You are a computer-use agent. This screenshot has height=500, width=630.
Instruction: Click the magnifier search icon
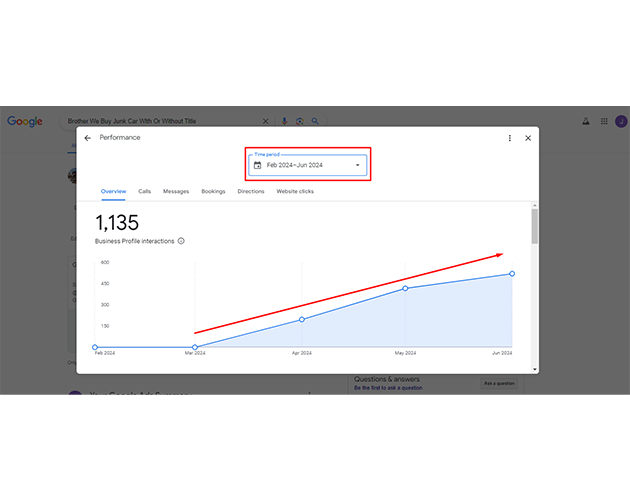pos(315,121)
